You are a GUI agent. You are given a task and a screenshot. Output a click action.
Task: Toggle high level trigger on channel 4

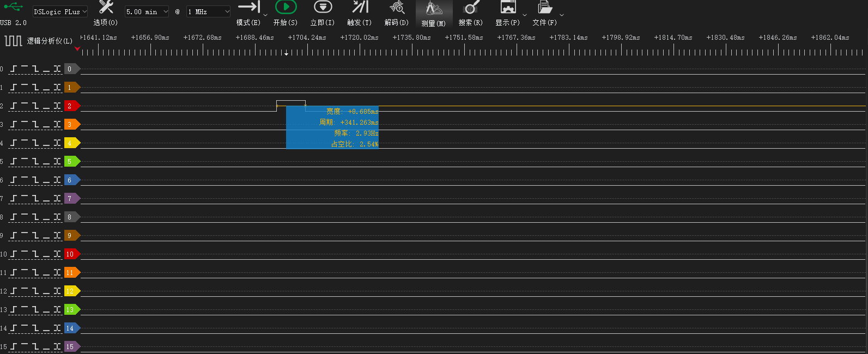tap(25, 143)
